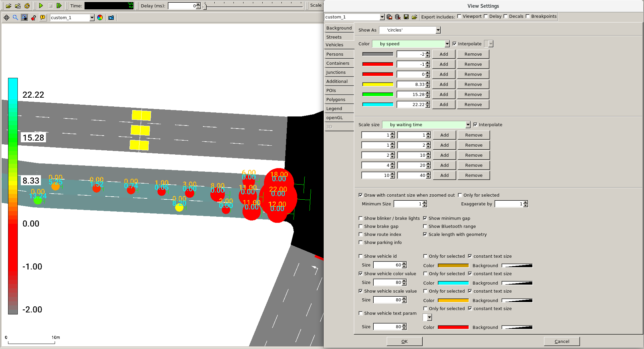Confirm settings with the OK button

click(404, 341)
